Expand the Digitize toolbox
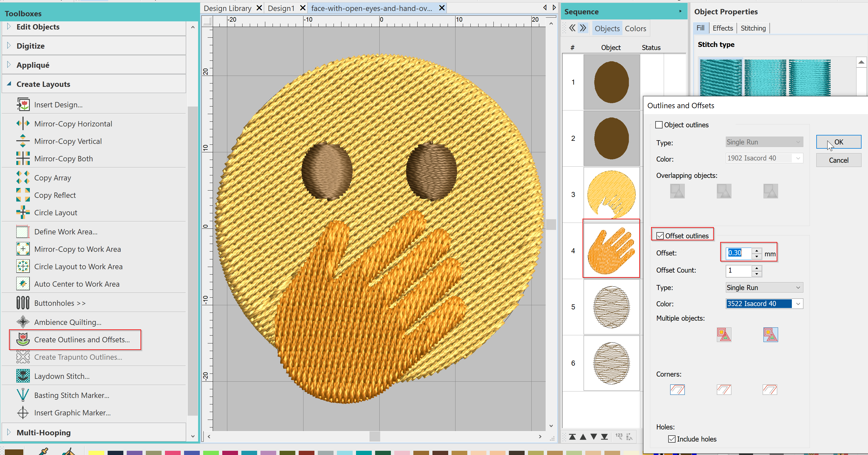868x455 pixels. point(94,46)
